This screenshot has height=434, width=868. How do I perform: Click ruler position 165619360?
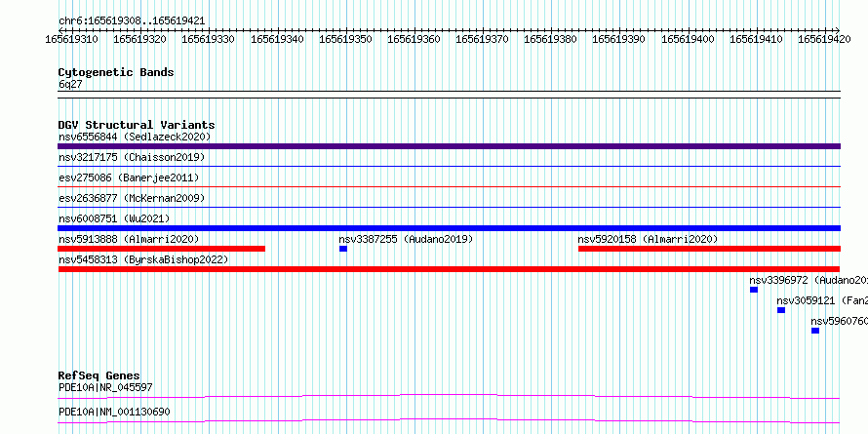click(414, 39)
